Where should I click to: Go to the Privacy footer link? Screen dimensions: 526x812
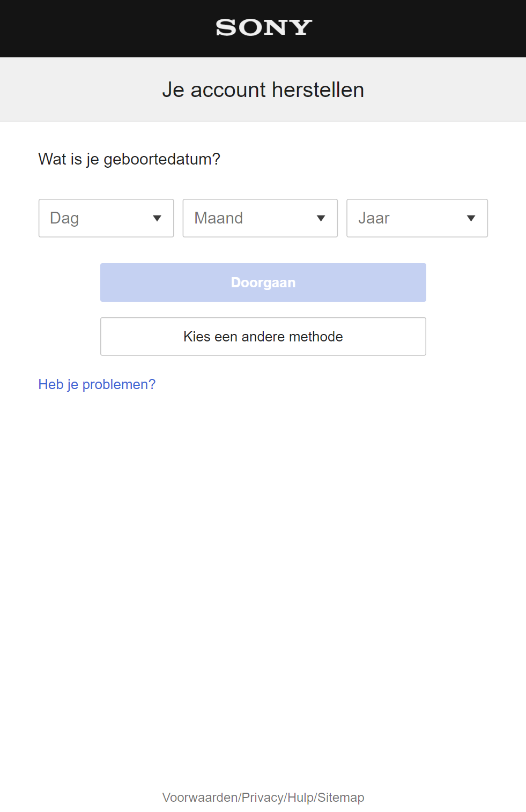pos(263,798)
